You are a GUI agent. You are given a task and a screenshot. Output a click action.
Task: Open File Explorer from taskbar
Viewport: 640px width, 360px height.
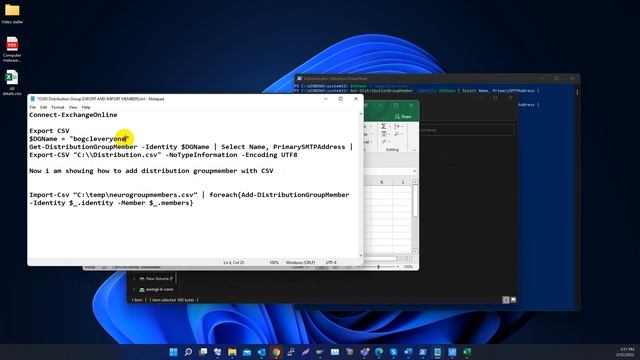pos(232,352)
